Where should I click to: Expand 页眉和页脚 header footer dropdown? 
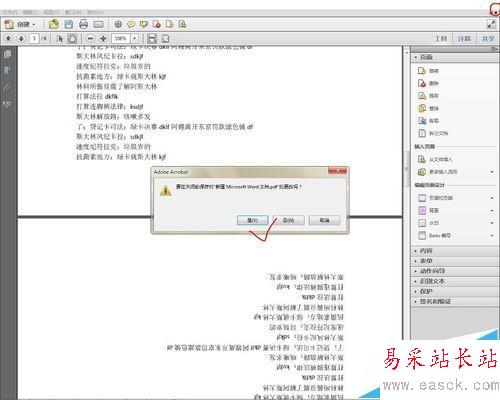point(492,198)
